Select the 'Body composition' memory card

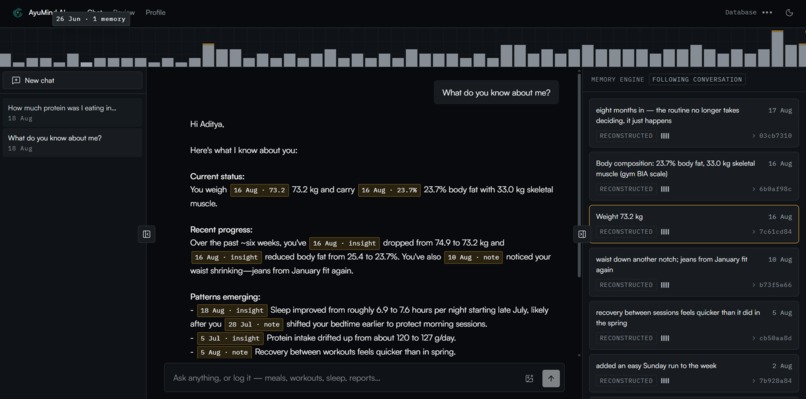(693, 176)
